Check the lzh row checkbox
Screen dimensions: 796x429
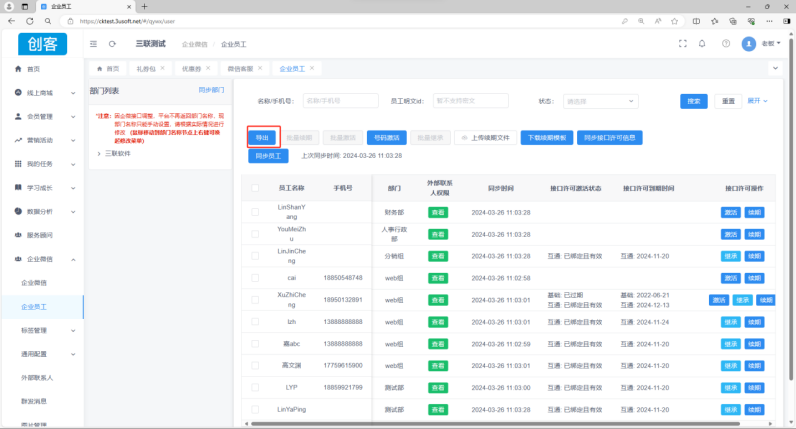click(x=255, y=322)
